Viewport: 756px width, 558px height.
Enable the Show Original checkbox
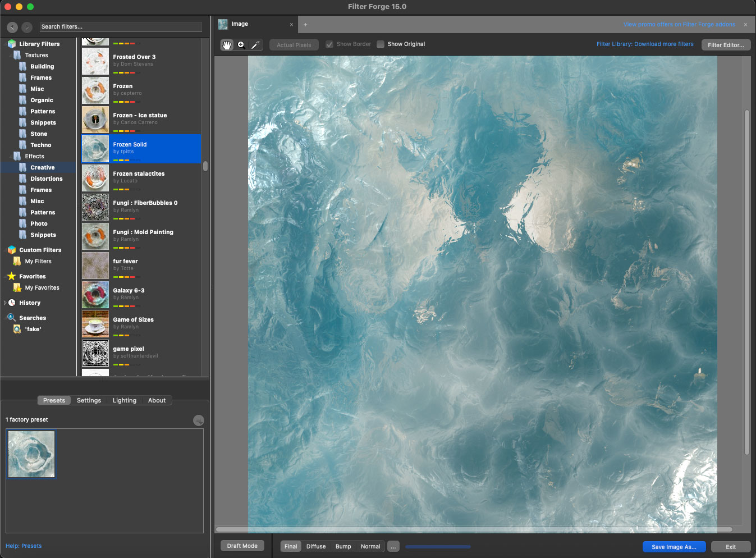click(x=381, y=44)
